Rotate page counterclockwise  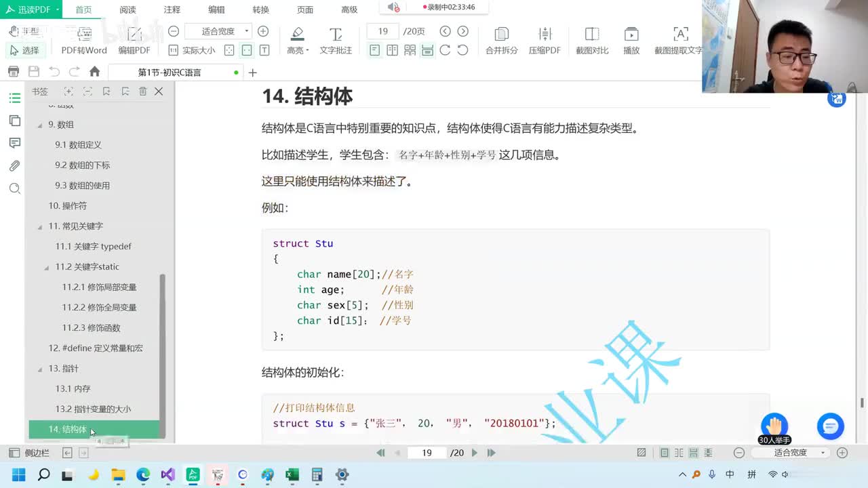pyautogui.click(x=462, y=50)
